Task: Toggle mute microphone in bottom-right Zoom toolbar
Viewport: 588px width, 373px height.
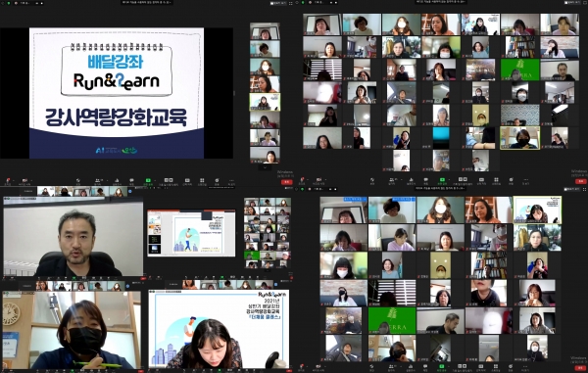Action: [x=302, y=367]
